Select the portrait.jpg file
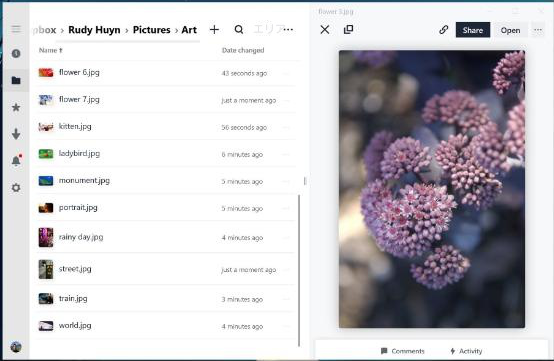The width and height of the screenshot is (554, 361). tap(165, 208)
